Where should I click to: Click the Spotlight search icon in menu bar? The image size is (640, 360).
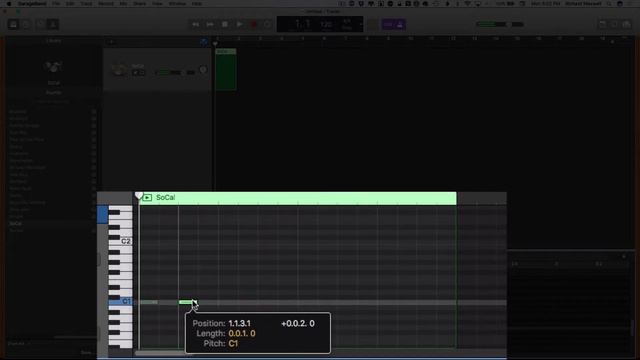[609, 4]
